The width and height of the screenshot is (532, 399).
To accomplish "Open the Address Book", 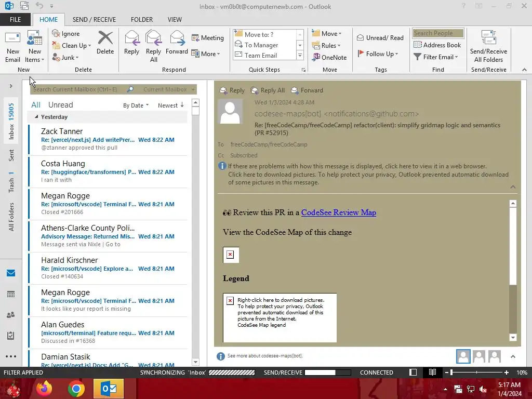I will (437, 45).
